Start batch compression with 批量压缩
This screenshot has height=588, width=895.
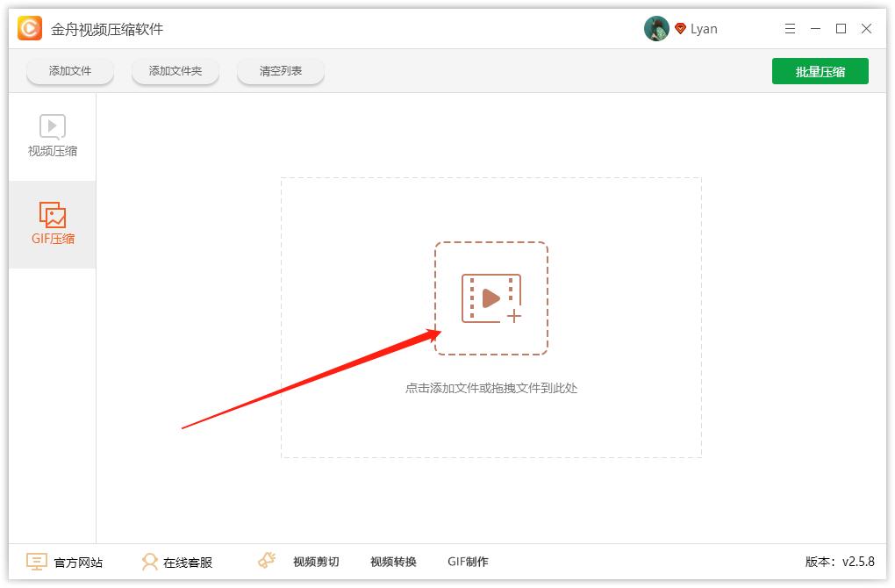[x=820, y=71]
